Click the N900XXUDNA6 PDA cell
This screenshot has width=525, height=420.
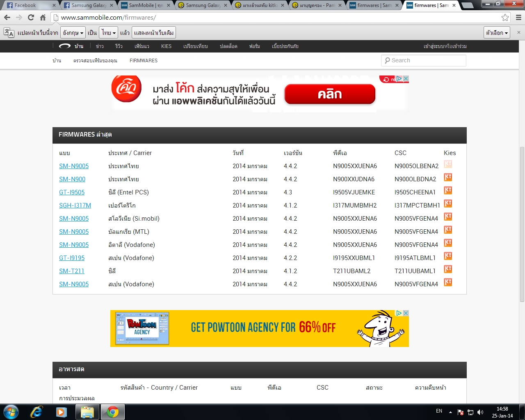(354, 179)
